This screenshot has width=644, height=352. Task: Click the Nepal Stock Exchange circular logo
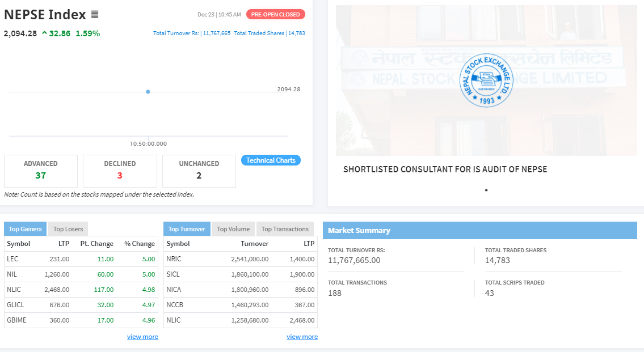486,80
